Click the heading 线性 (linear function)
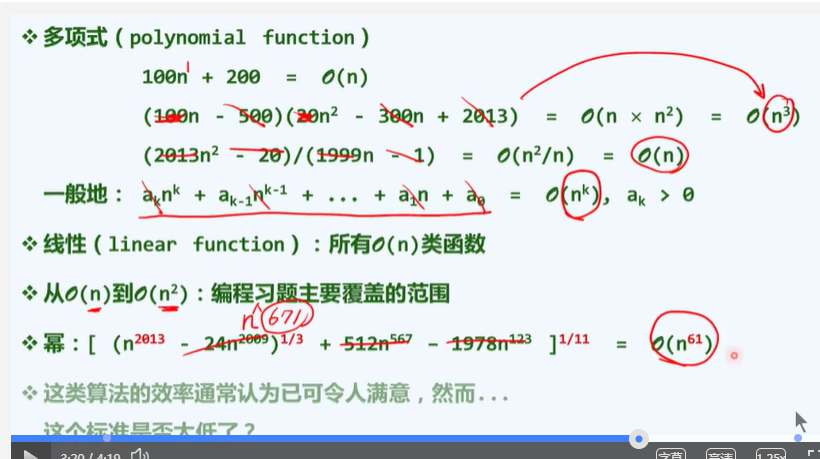This screenshot has width=820, height=459. 171,244
